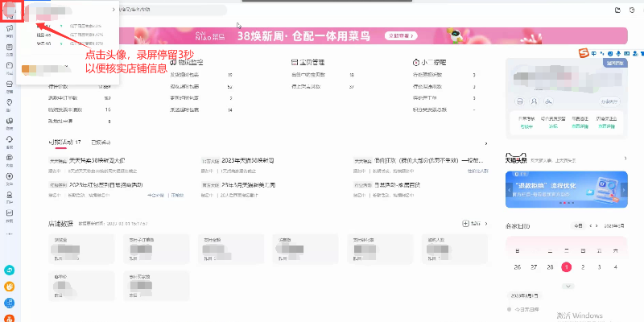Screen dimensions: 644x322
Task: Click the clock icon in the top-right toolbar
Action: click(x=633, y=10)
